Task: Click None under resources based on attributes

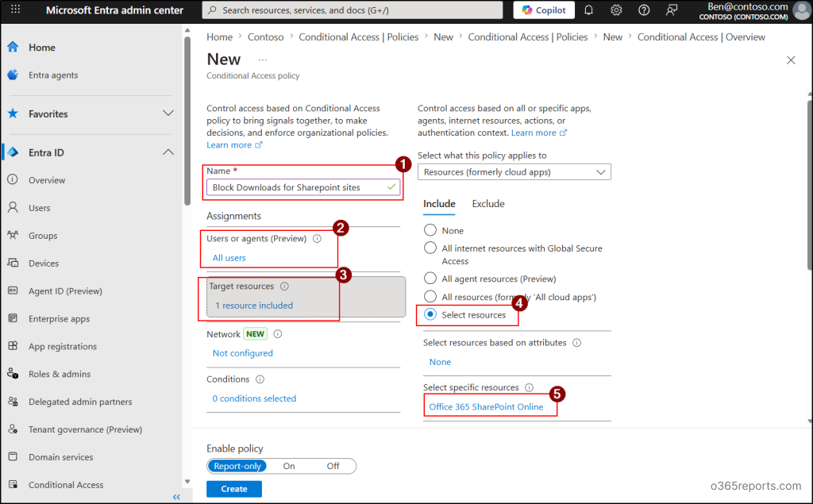Action: point(440,362)
